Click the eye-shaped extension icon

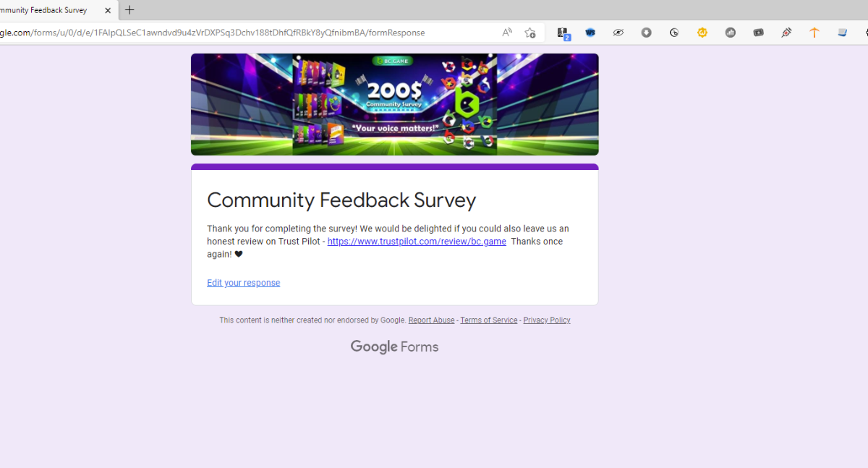[618, 33]
